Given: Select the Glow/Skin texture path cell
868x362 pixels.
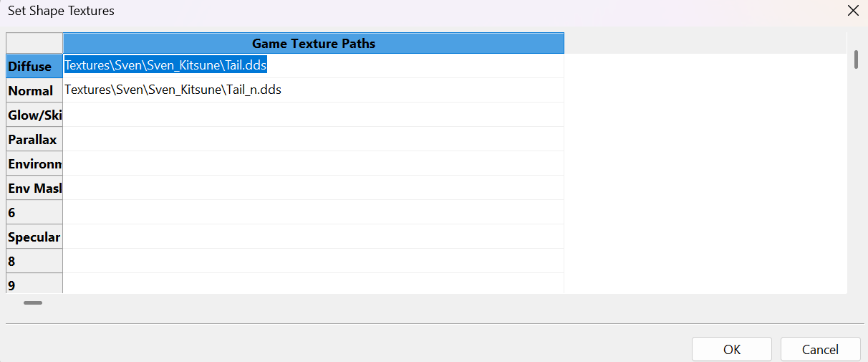Looking at the screenshot, I should [x=314, y=115].
